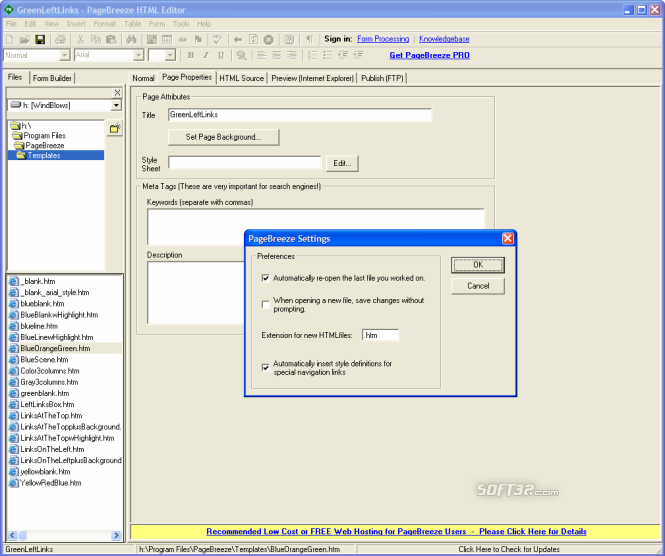Click the increase indent icon

coord(358,55)
